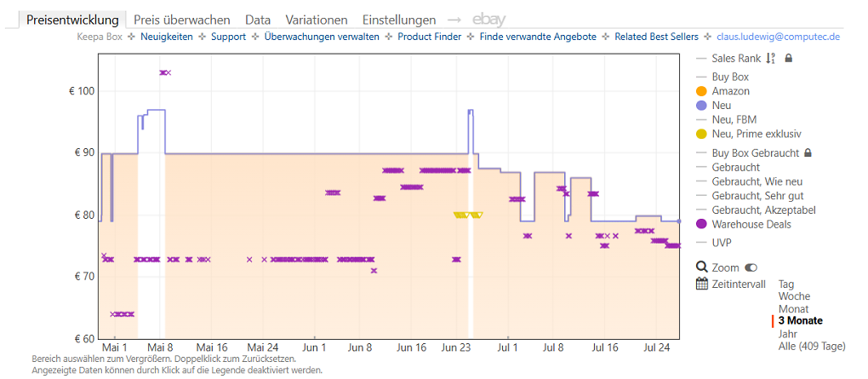
Task: Select the Woche time interval
Action: coord(792,296)
